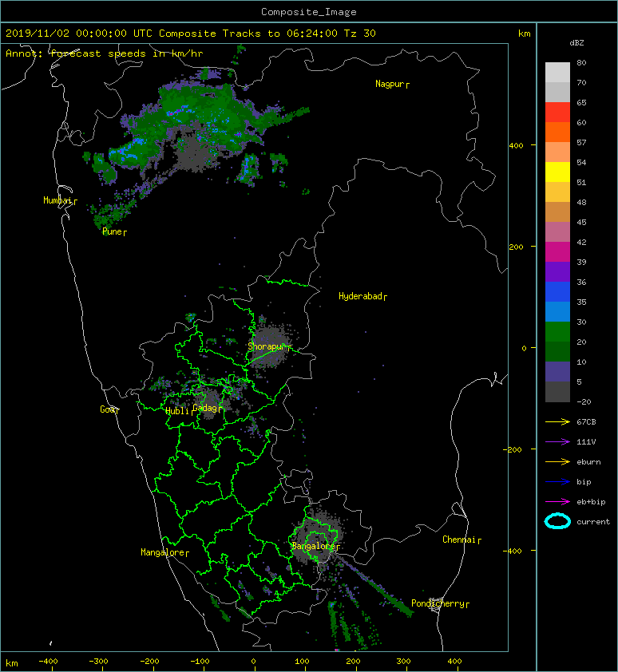Click the 300 tick on the bottom axis
Image resolution: width=618 pixels, height=672 pixels.
(403, 662)
